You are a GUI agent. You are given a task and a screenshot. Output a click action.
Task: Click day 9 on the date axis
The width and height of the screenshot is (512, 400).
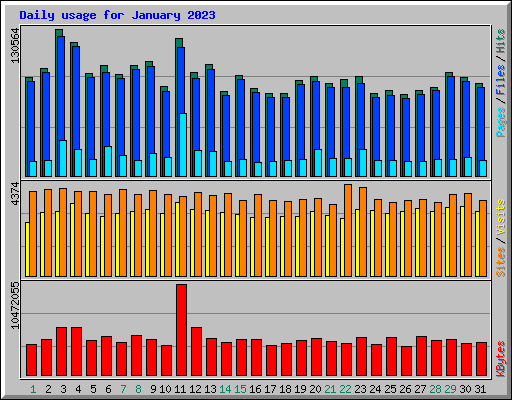(153, 389)
